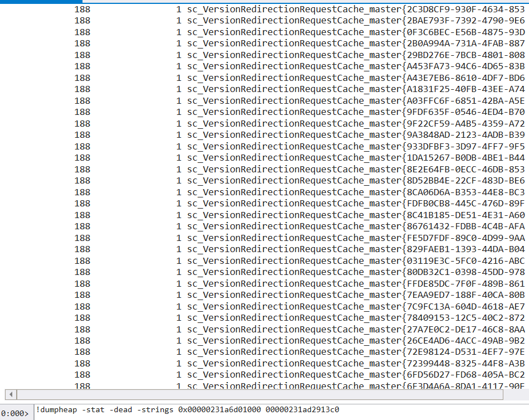The height and width of the screenshot is (420, 529).
Task: Click empty scrollbar track right of thumb
Action: [516, 395]
